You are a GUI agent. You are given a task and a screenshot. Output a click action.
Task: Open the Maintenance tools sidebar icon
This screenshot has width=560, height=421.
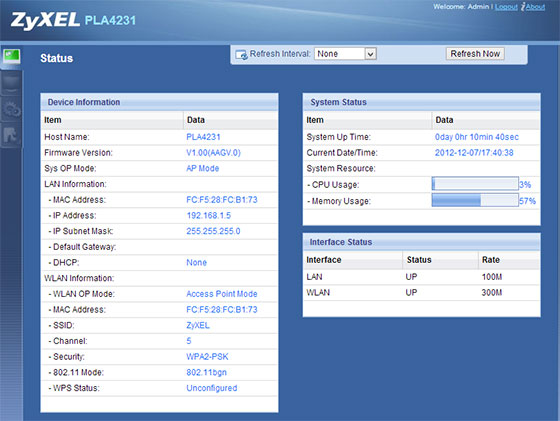pyautogui.click(x=11, y=135)
